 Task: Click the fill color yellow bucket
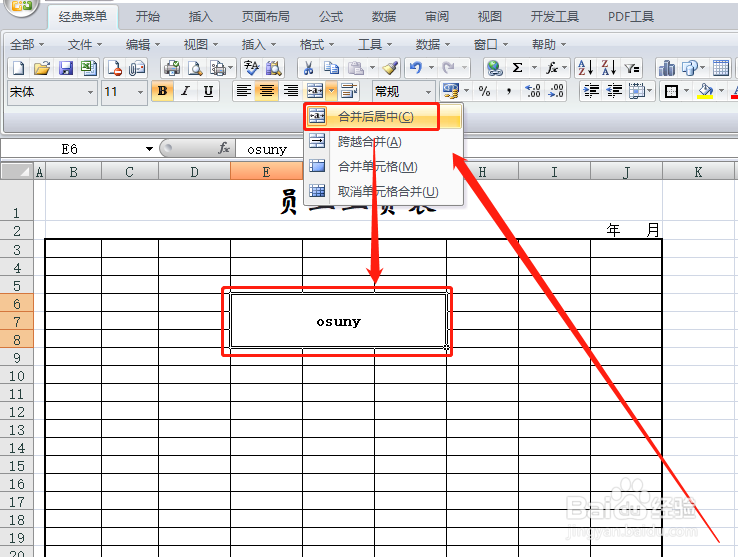click(x=705, y=91)
